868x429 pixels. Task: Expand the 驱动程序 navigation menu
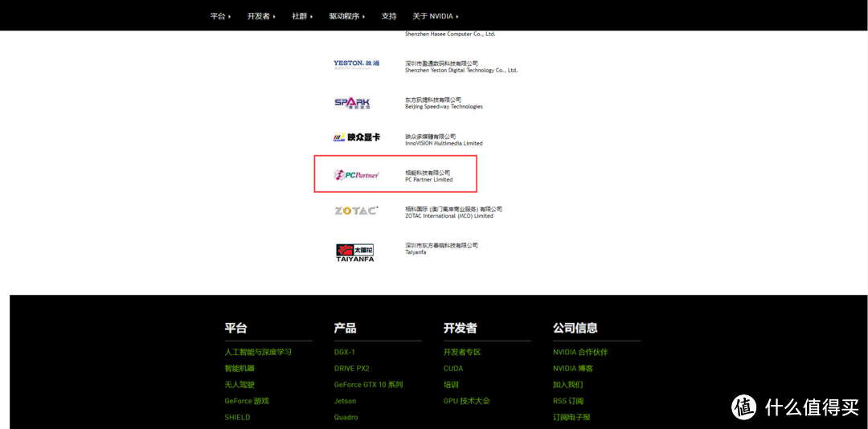[x=347, y=16]
